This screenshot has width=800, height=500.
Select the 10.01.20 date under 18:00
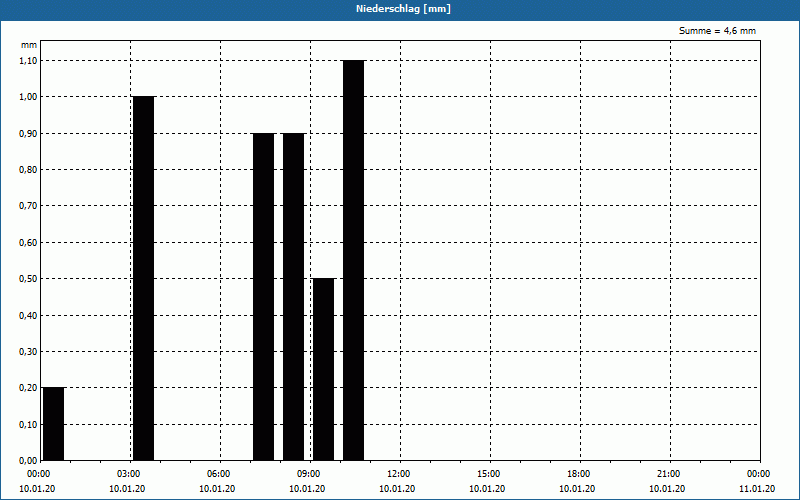[577, 489]
